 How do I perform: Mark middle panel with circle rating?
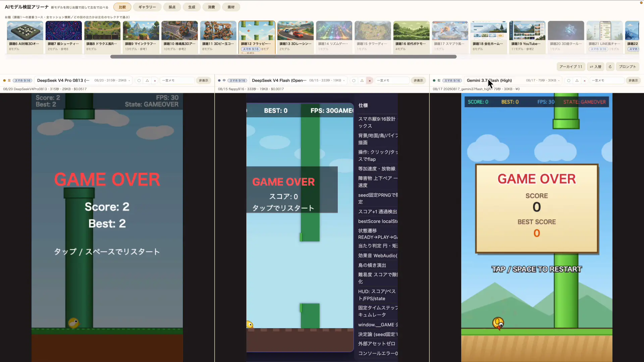(x=354, y=80)
